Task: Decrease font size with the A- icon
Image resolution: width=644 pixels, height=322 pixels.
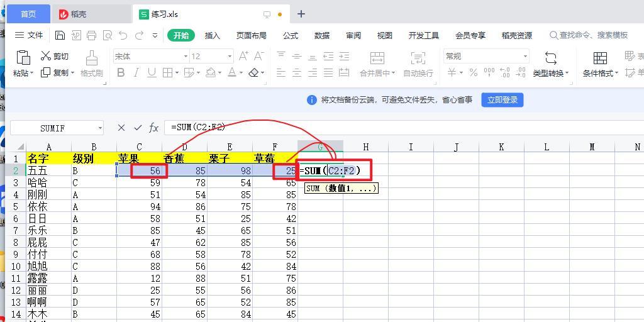Action: pyautogui.click(x=258, y=56)
